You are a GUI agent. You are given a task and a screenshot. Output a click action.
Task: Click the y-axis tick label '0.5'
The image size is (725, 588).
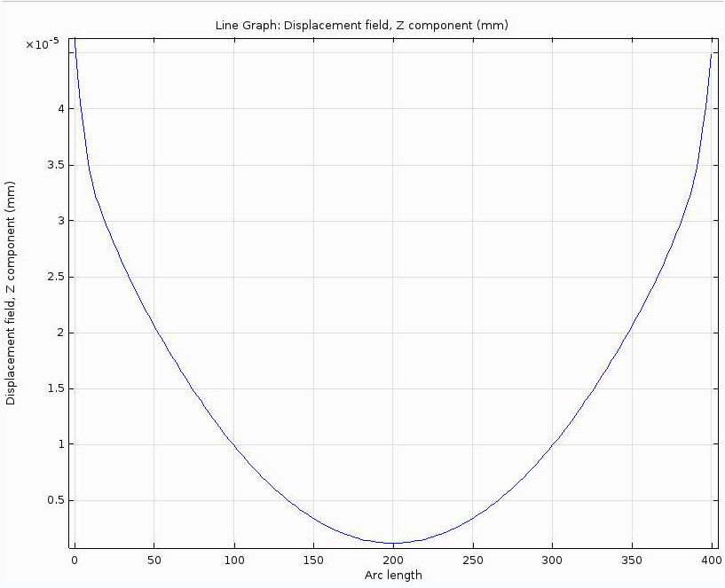[55, 500]
